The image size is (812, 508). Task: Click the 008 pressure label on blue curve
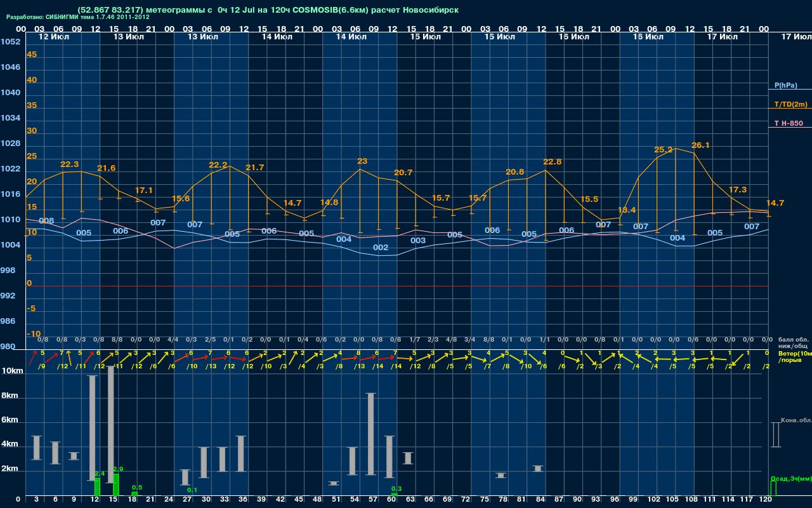pos(46,221)
